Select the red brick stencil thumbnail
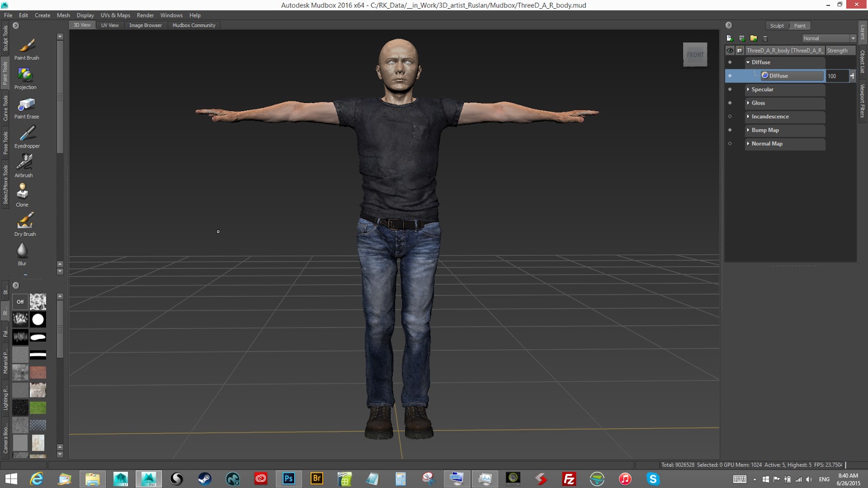 pyautogui.click(x=38, y=373)
